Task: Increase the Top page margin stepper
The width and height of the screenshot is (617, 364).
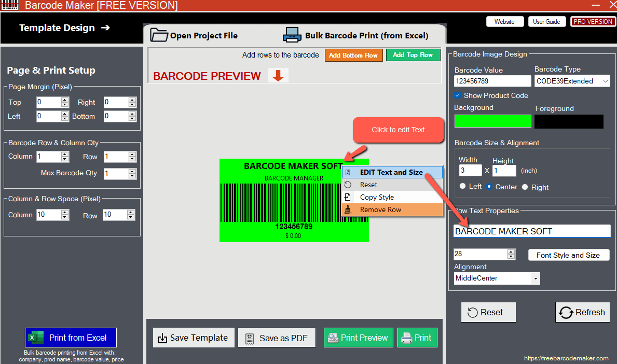Action: tap(65, 100)
